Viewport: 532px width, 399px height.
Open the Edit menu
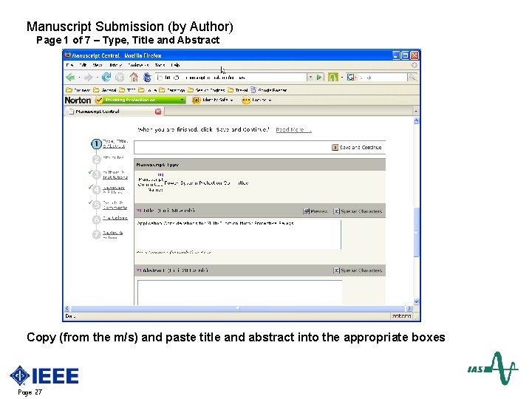[x=83, y=65]
